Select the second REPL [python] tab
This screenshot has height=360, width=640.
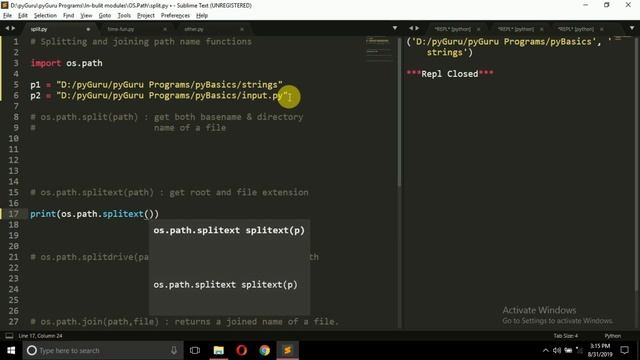click(516, 29)
